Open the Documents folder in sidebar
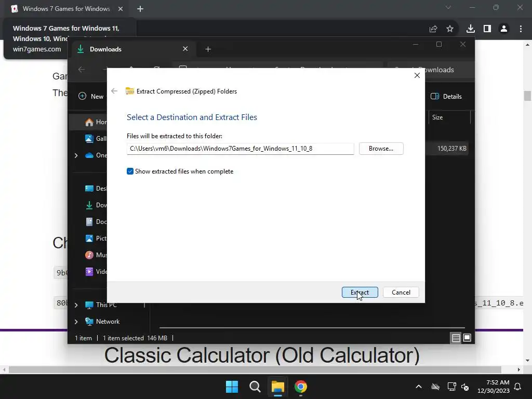The height and width of the screenshot is (399, 532). (96, 221)
